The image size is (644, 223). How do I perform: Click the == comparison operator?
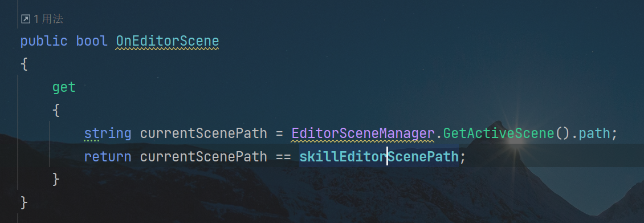point(283,156)
